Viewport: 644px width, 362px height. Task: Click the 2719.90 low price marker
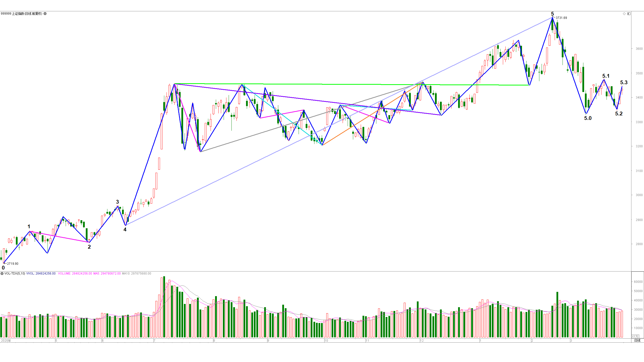coord(13,264)
